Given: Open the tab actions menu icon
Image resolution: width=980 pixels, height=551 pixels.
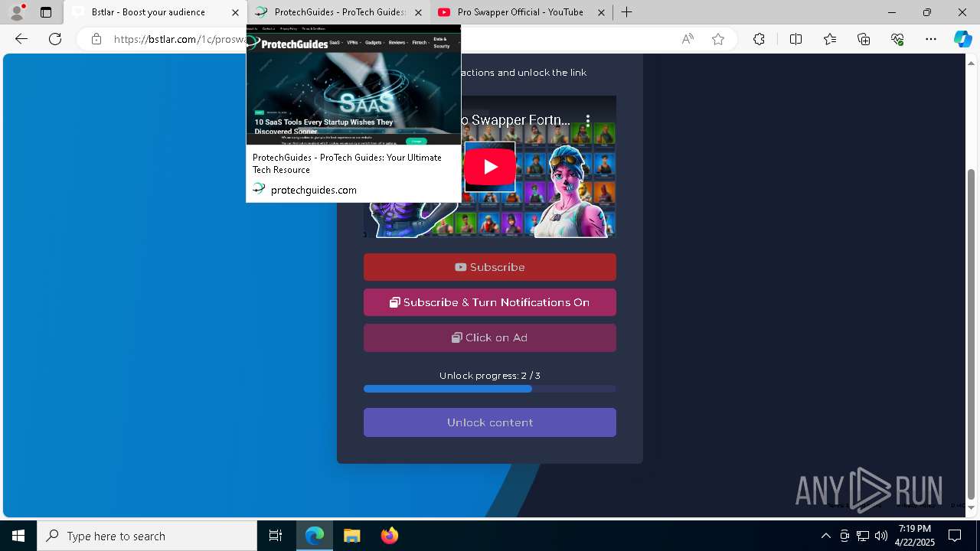Looking at the screenshot, I should point(46,12).
